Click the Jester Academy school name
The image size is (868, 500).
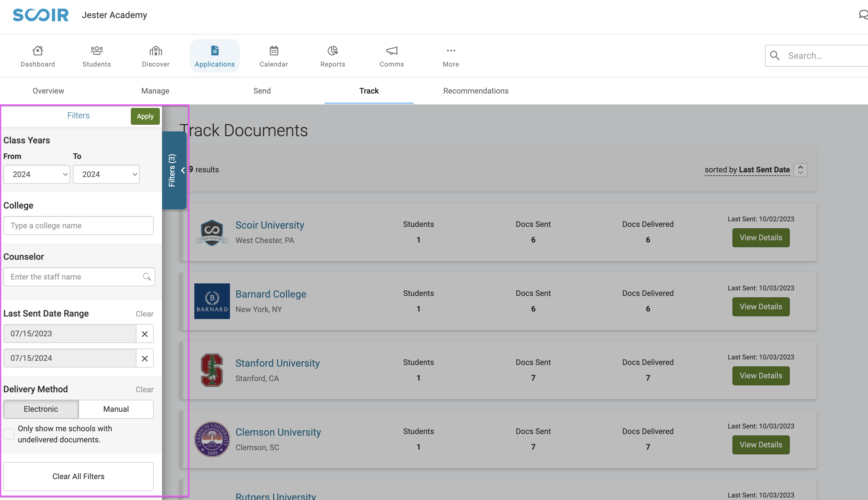pyautogui.click(x=114, y=15)
